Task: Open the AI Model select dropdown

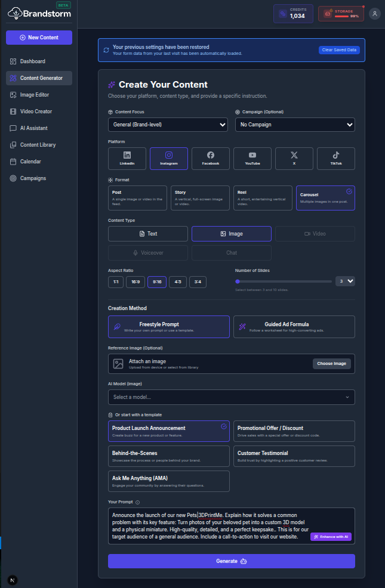Action: (x=231, y=397)
